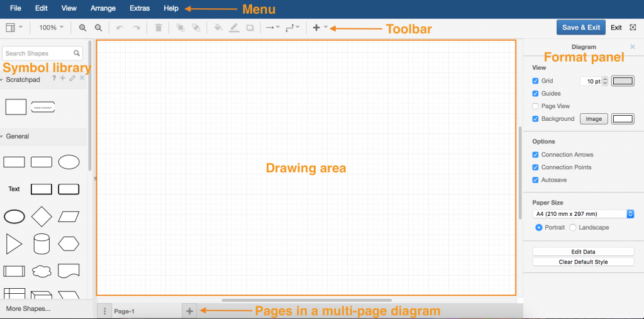This screenshot has width=644, height=319.
Task: Select the diamond shape in General
Action: click(42, 216)
